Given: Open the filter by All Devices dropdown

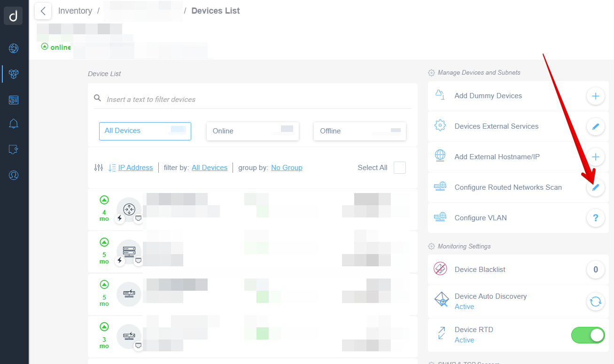Looking at the screenshot, I should (210, 168).
